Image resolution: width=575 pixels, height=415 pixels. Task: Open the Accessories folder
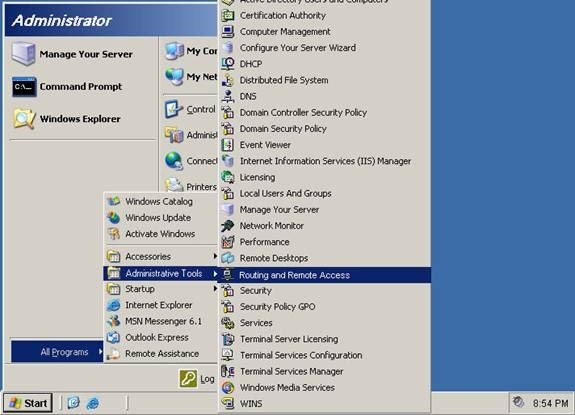pos(161,256)
